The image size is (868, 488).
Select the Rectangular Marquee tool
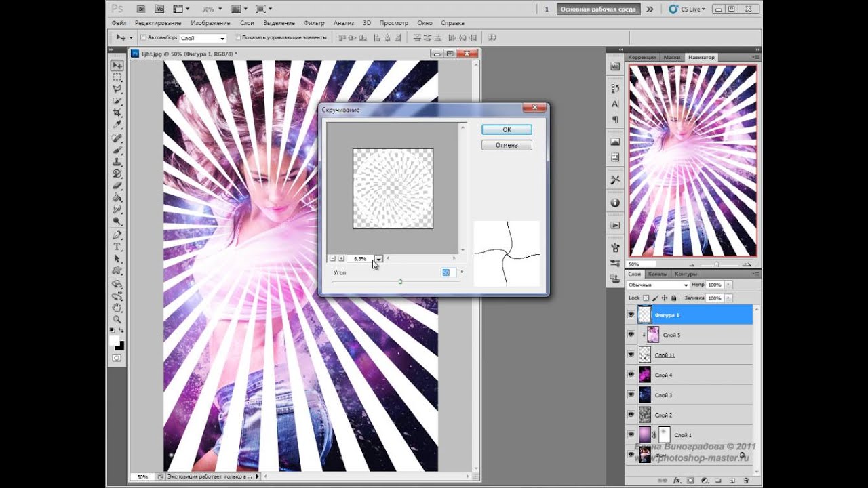[117, 78]
